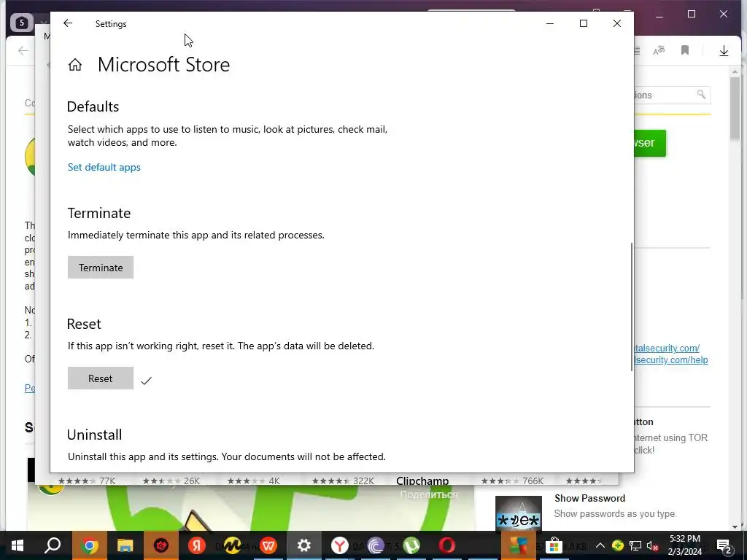Open taskbar search magnifier
Screen dimensions: 747x560
tap(53, 545)
